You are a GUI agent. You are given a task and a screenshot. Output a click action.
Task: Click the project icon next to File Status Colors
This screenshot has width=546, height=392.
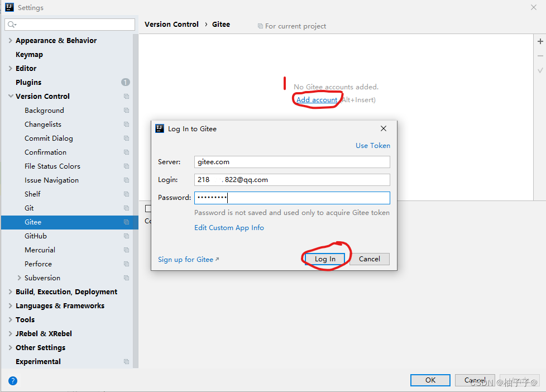coord(126,166)
